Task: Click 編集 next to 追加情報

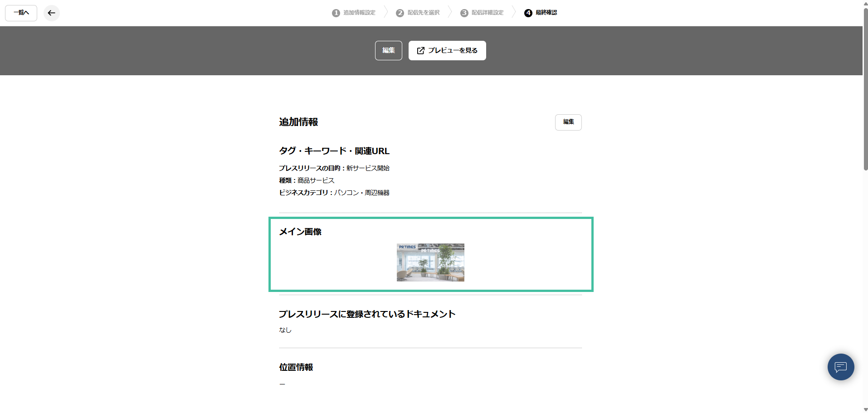Action: point(568,122)
